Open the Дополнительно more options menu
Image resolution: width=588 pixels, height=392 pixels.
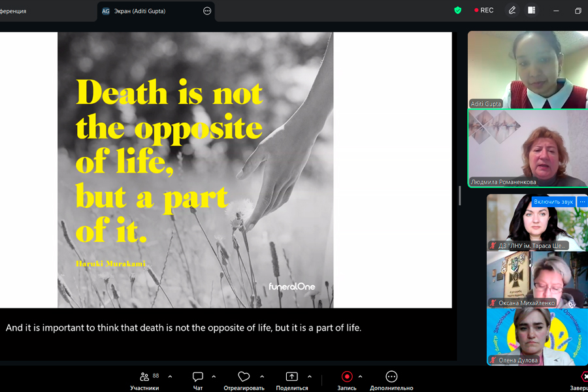click(x=391, y=381)
